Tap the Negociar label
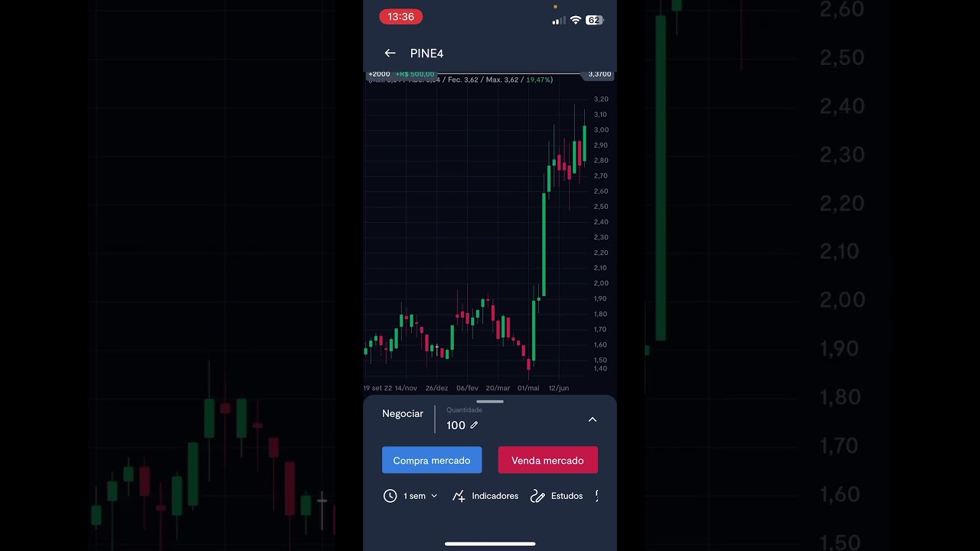 (x=403, y=413)
